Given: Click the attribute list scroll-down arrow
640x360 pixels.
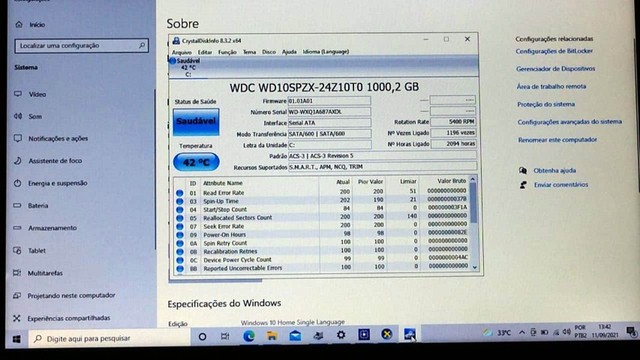Looking at the screenshot, I should [474, 268].
